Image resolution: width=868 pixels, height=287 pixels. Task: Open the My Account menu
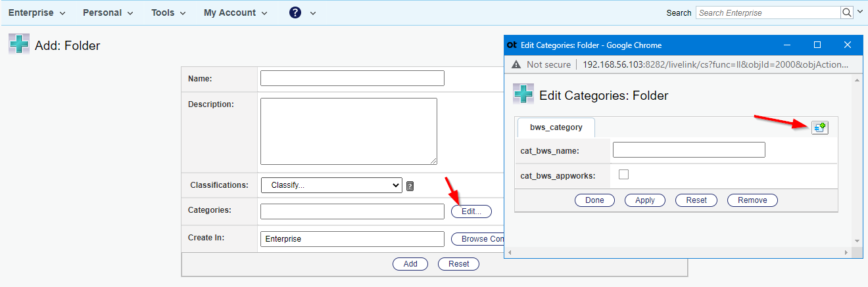pos(235,12)
